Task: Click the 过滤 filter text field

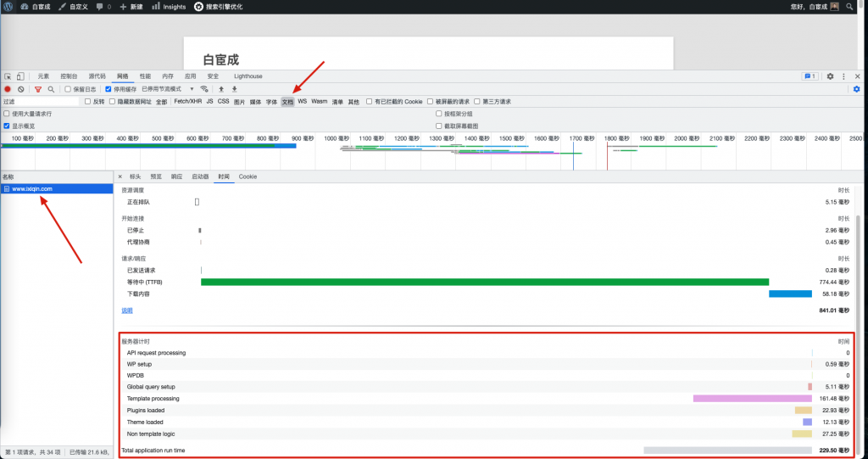Action: coord(40,101)
